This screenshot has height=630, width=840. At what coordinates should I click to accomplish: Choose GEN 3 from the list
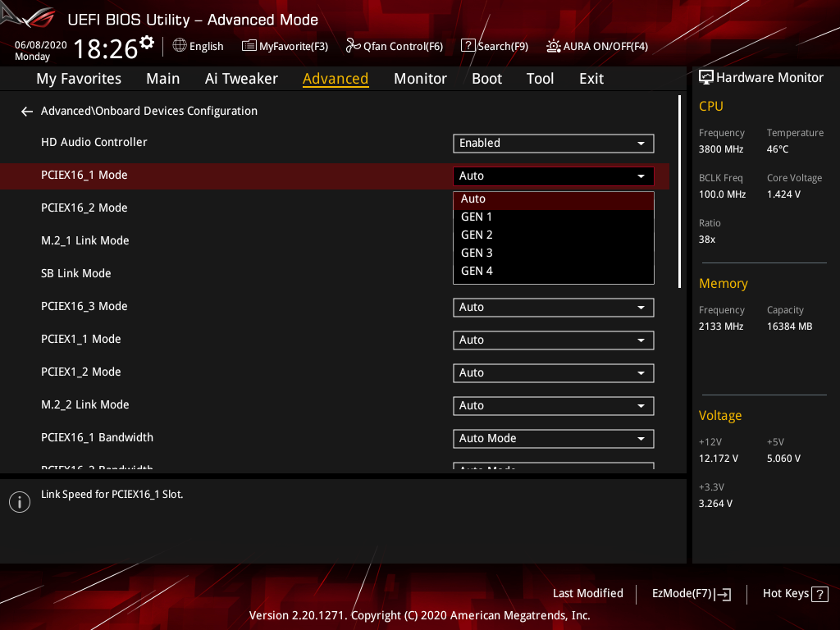coord(554,253)
